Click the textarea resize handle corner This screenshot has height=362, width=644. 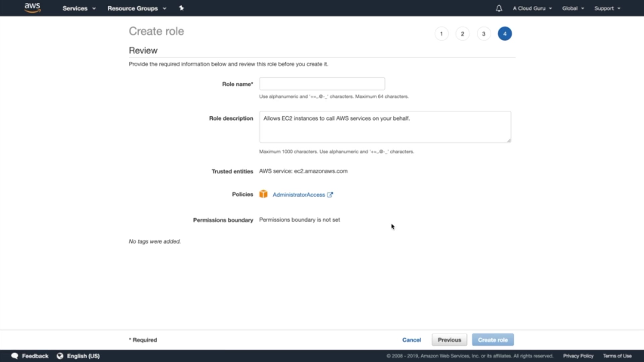(509, 140)
